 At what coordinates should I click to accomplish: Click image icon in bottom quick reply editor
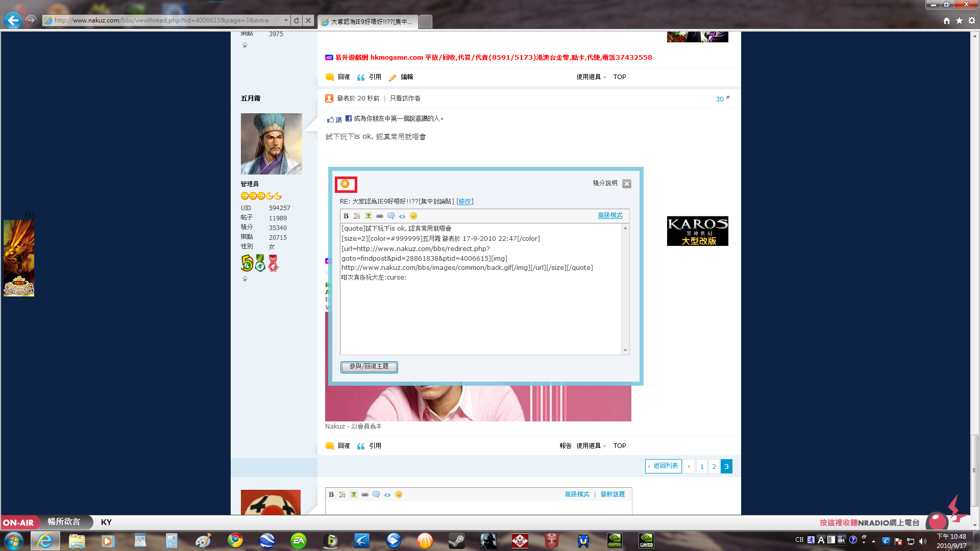(x=353, y=494)
